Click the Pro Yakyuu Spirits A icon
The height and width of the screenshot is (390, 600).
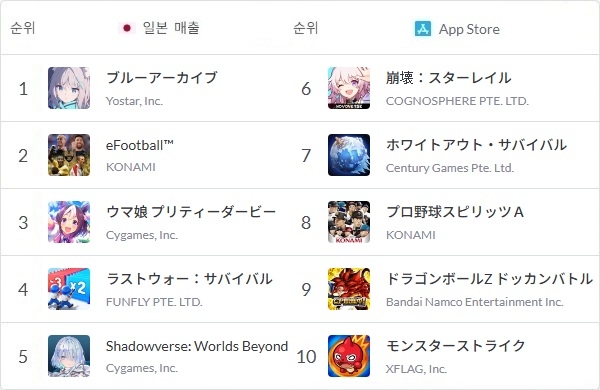[x=349, y=222]
